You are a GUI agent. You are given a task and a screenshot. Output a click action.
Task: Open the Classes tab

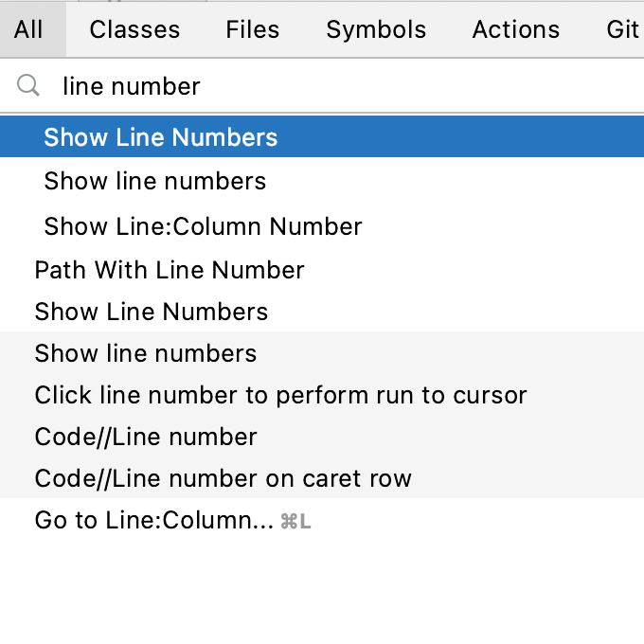134,29
